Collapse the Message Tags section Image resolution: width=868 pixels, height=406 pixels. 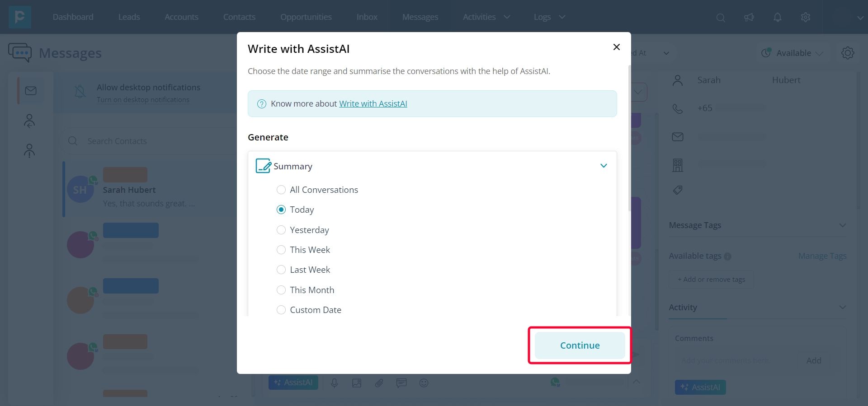pos(843,225)
